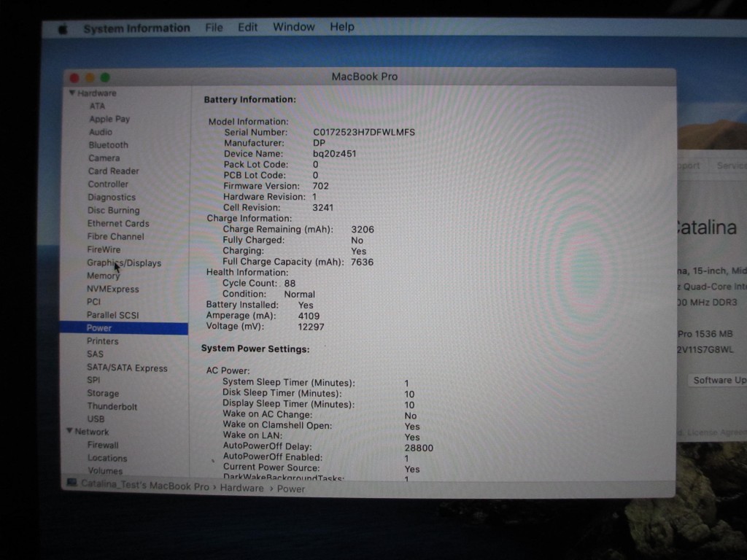Open the Window menu

293,27
